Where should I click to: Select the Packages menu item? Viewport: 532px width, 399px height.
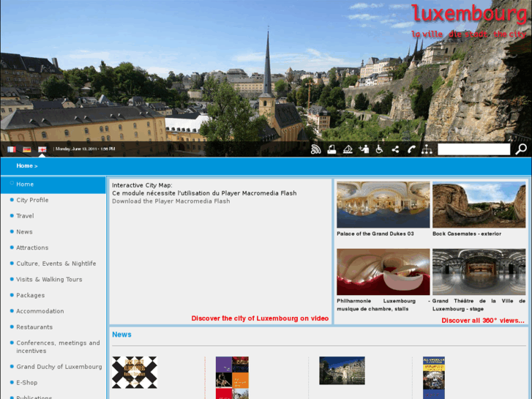31,296
